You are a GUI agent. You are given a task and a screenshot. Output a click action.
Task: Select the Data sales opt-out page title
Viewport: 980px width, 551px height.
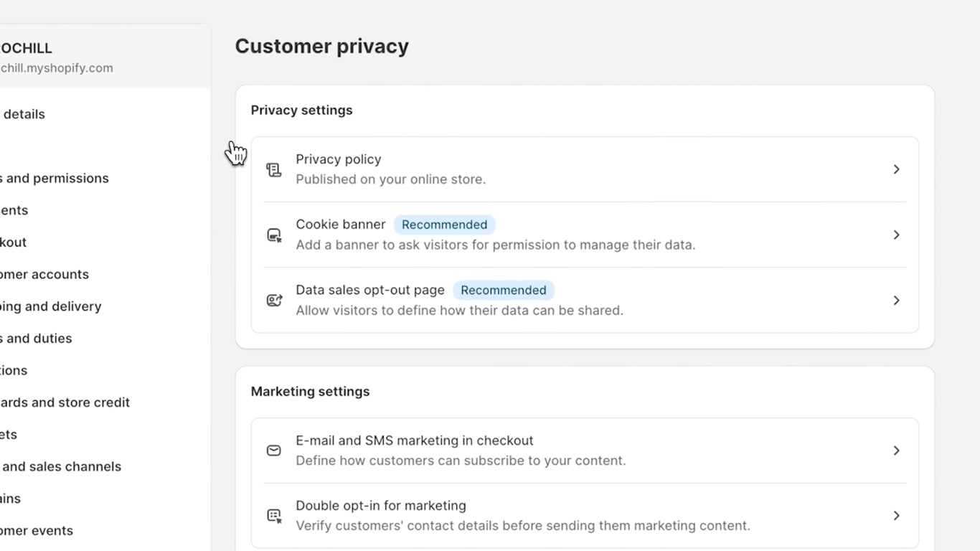click(x=370, y=290)
